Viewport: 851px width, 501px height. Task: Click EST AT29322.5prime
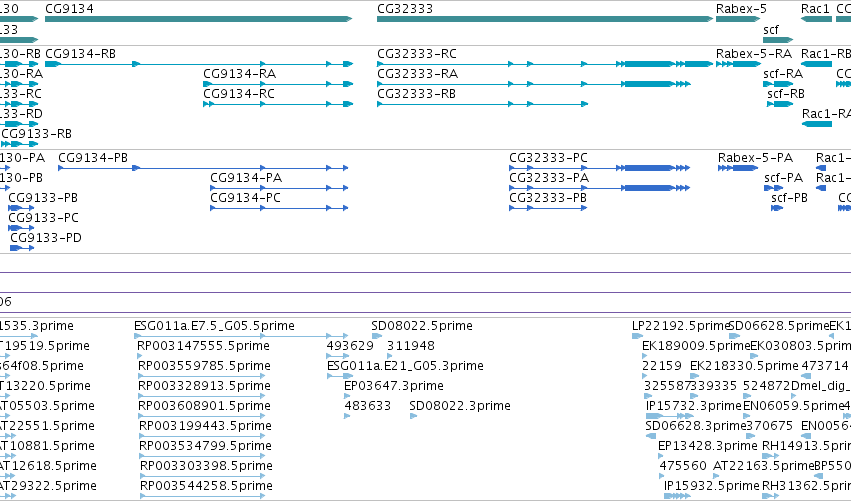point(48,486)
